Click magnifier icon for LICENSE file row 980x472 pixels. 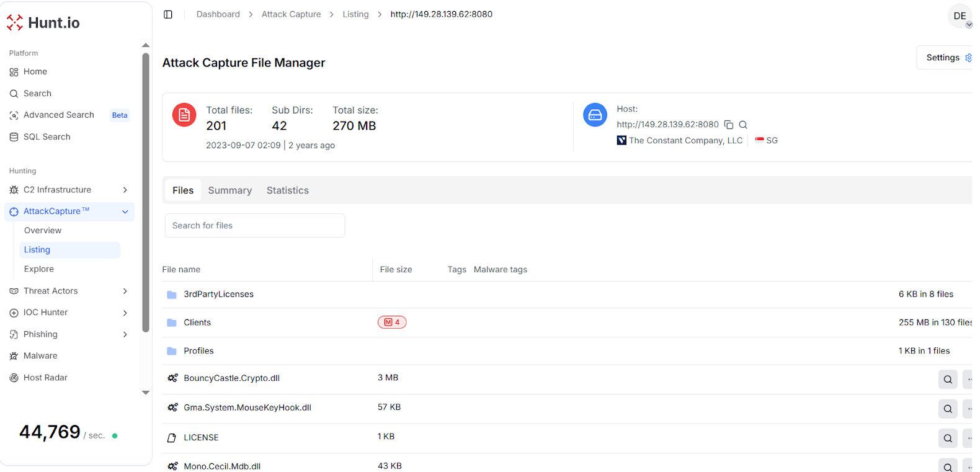(x=947, y=439)
